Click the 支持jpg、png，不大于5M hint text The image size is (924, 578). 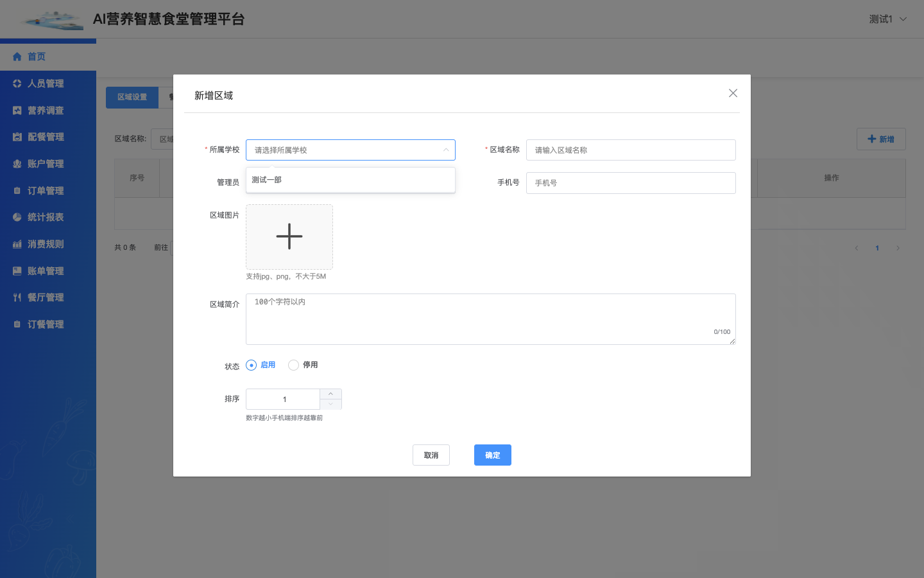point(286,277)
